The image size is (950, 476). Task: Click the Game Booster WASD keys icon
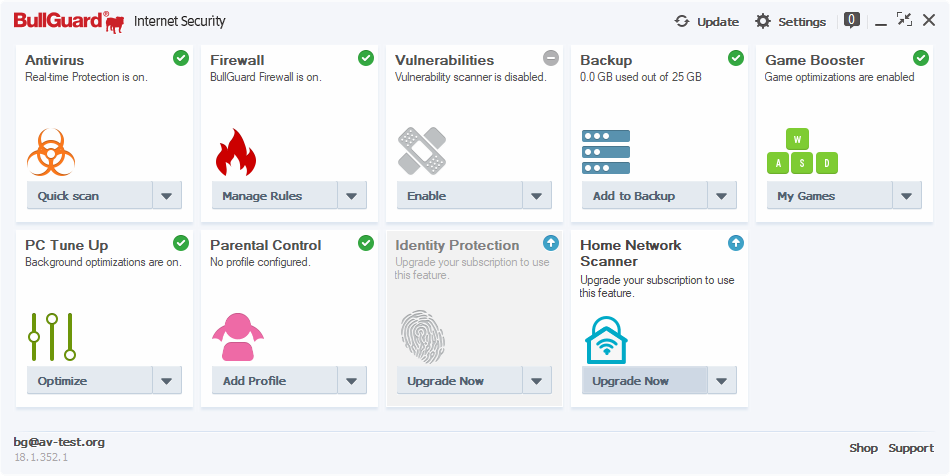(802, 151)
